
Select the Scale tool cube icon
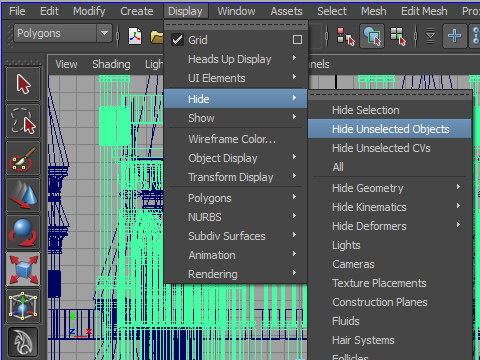(x=23, y=269)
